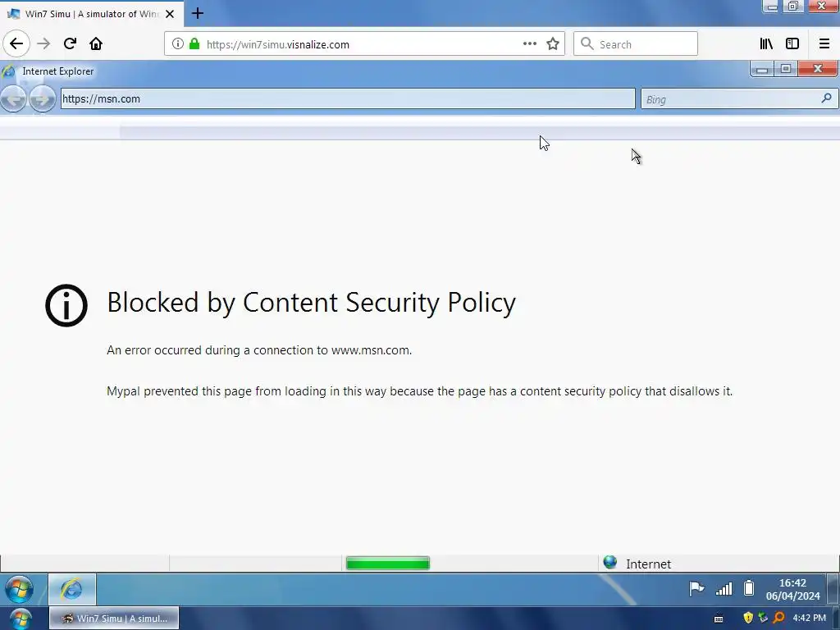Close the Internet Explorer window
Image resolution: width=840 pixels, height=630 pixels.
pos(818,69)
